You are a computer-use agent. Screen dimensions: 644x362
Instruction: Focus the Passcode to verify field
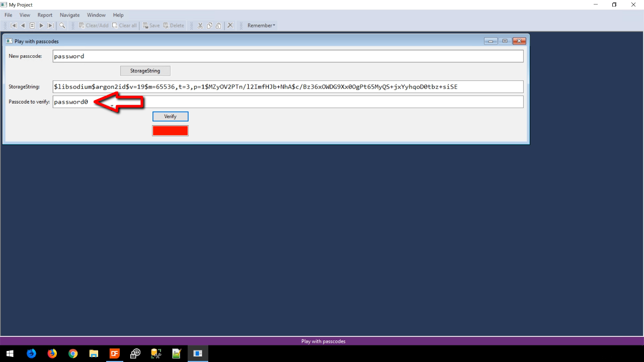pyautogui.click(x=332, y=102)
